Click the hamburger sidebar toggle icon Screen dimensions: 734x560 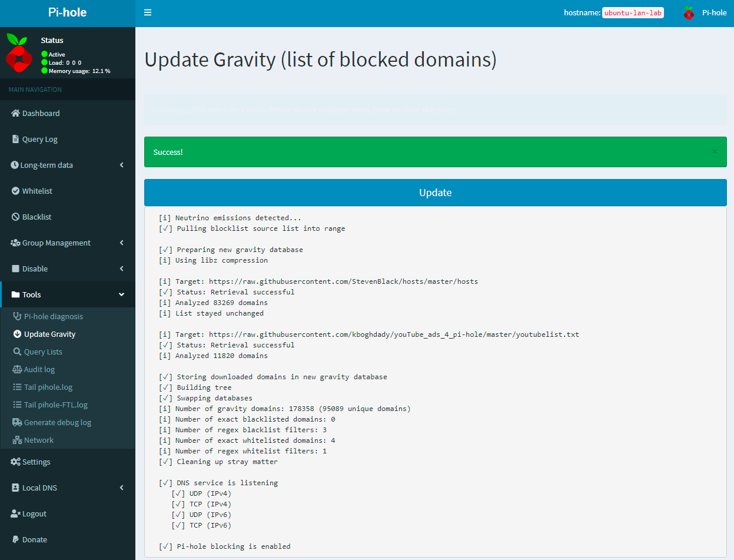tap(148, 12)
